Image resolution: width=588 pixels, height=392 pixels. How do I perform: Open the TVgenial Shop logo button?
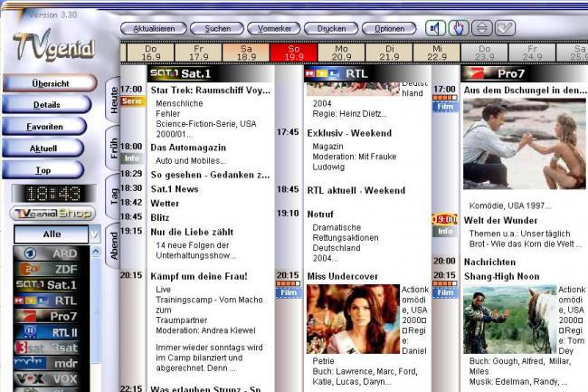pos(52,213)
